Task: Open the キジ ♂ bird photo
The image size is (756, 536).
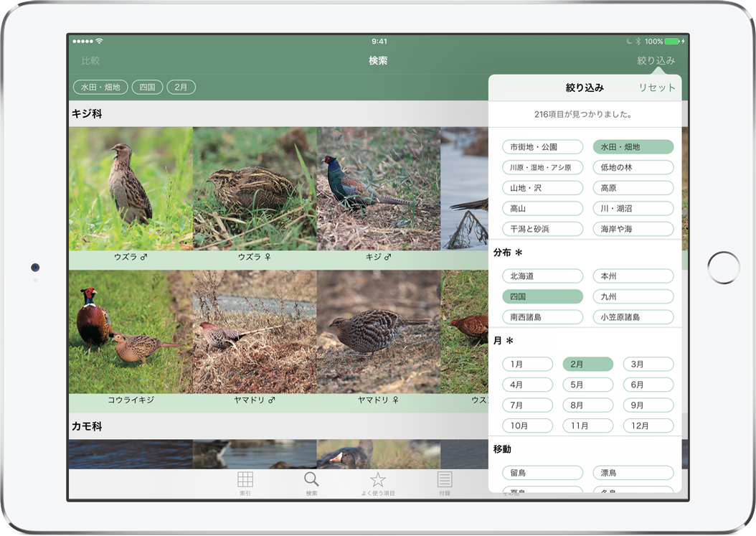Action: tap(379, 189)
